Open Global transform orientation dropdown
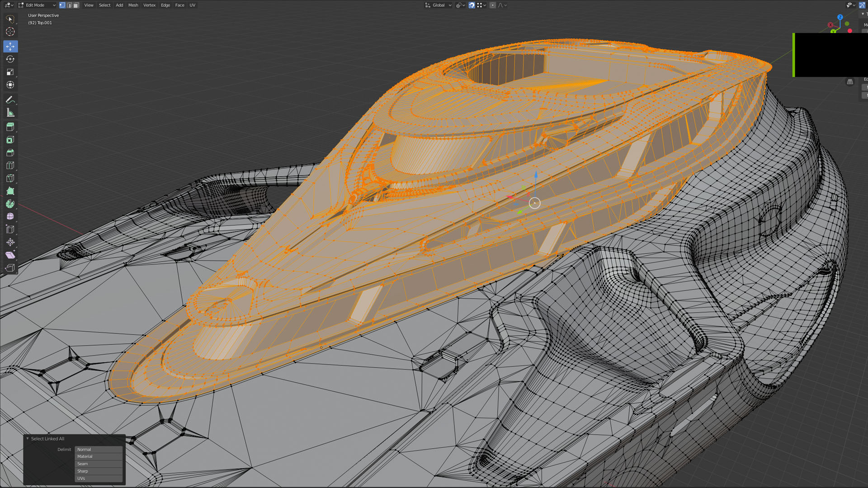 [438, 5]
